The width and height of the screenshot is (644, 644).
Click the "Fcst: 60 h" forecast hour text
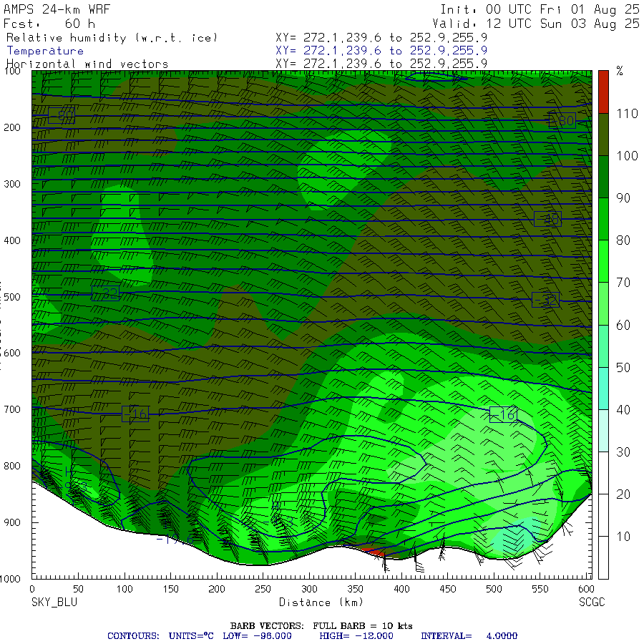pyautogui.click(x=49, y=24)
